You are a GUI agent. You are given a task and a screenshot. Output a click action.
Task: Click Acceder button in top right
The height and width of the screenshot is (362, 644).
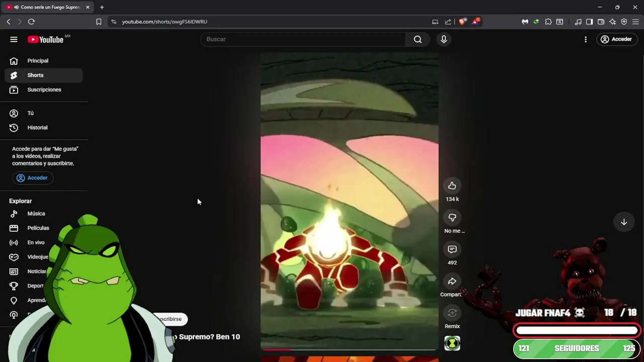point(617,39)
